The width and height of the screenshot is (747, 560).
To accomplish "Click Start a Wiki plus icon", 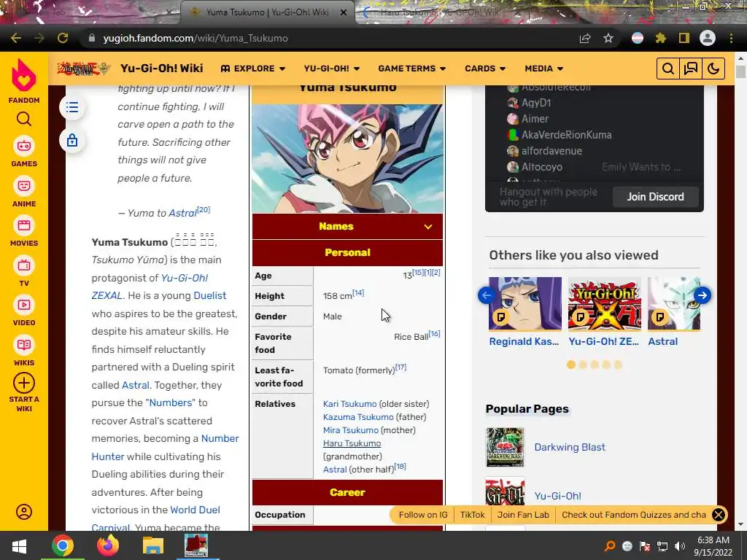I will tap(24, 383).
